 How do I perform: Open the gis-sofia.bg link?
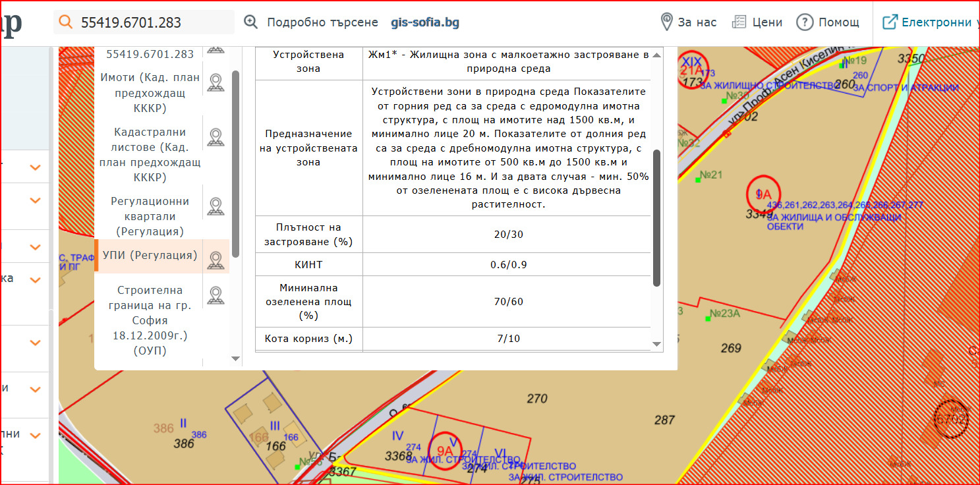[424, 22]
